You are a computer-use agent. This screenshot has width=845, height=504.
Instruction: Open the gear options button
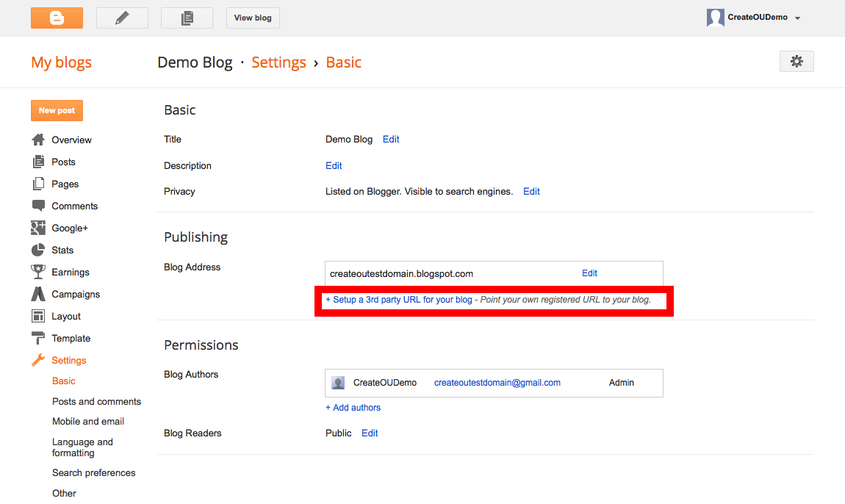(797, 62)
